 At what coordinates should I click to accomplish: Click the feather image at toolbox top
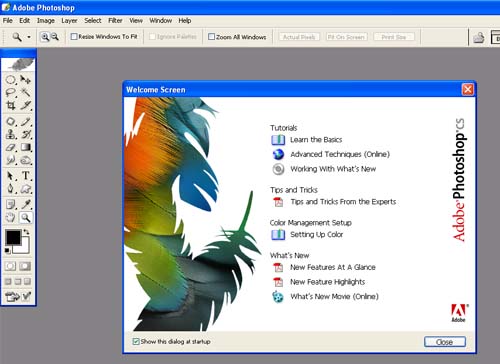click(19, 64)
